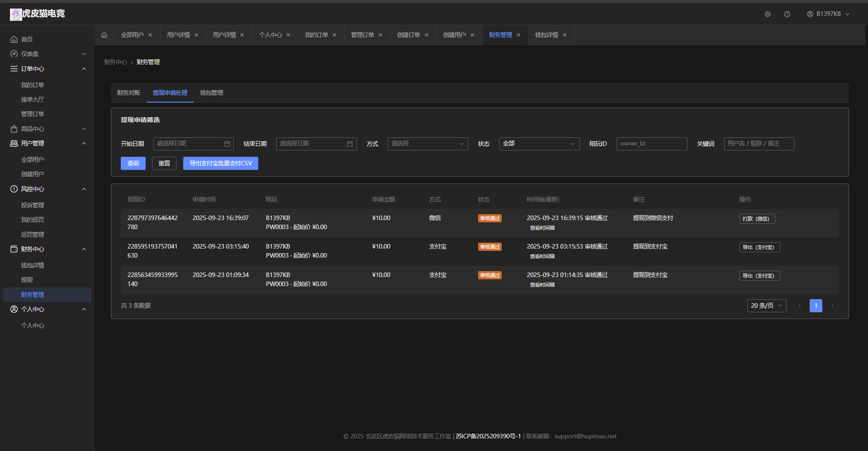This screenshot has width=868, height=451.
Task: Switch to the 财务对账 tab
Action: tap(128, 93)
